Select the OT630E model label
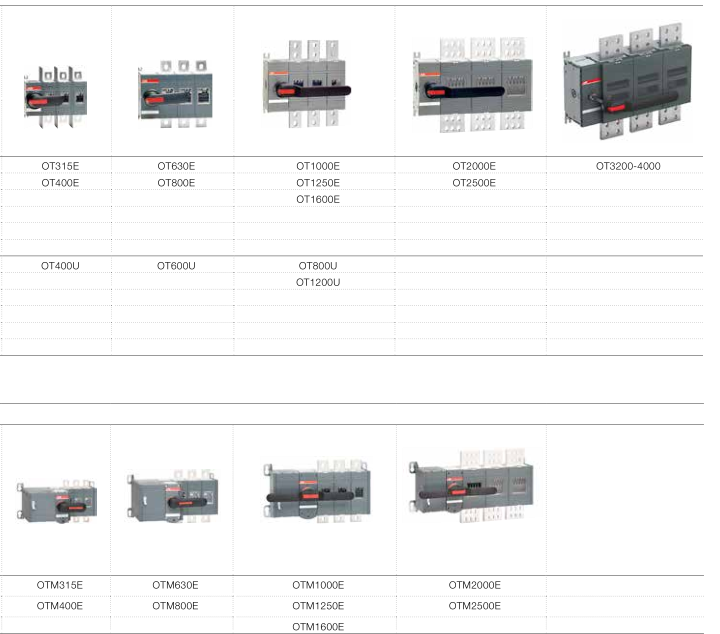The image size is (720, 634). point(176,166)
